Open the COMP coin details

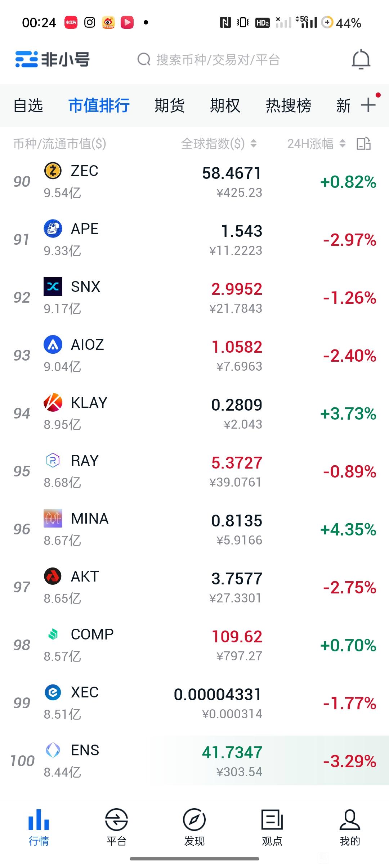click(194, 645)
